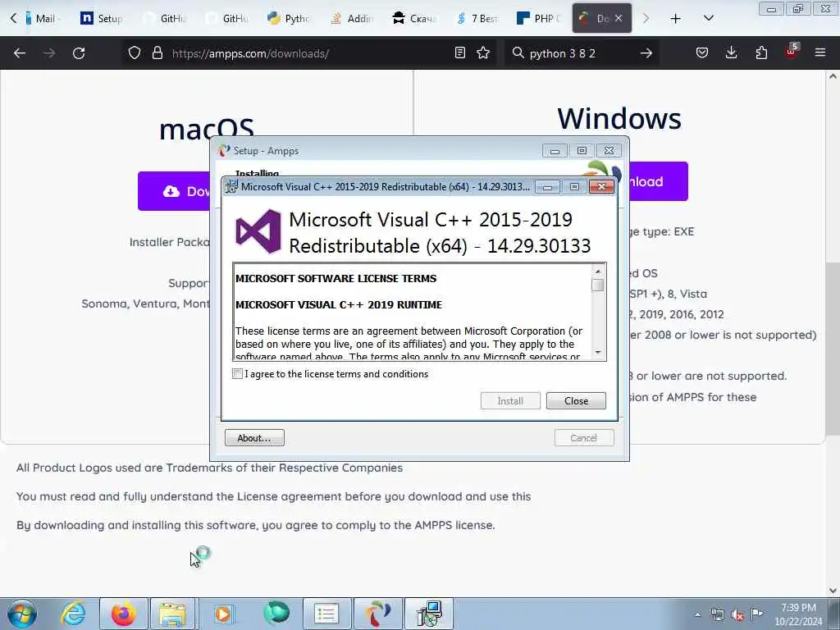This screenshot has width=840, height=630.
Task: Open the extensions puzzle icon
Action: 761,52
